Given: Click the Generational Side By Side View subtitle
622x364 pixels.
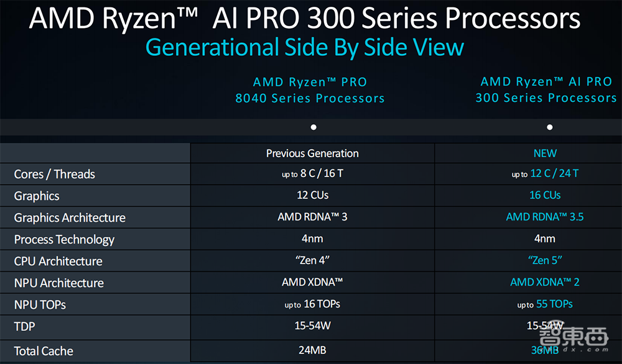Looking at the screenshot, I should [304, 48].
